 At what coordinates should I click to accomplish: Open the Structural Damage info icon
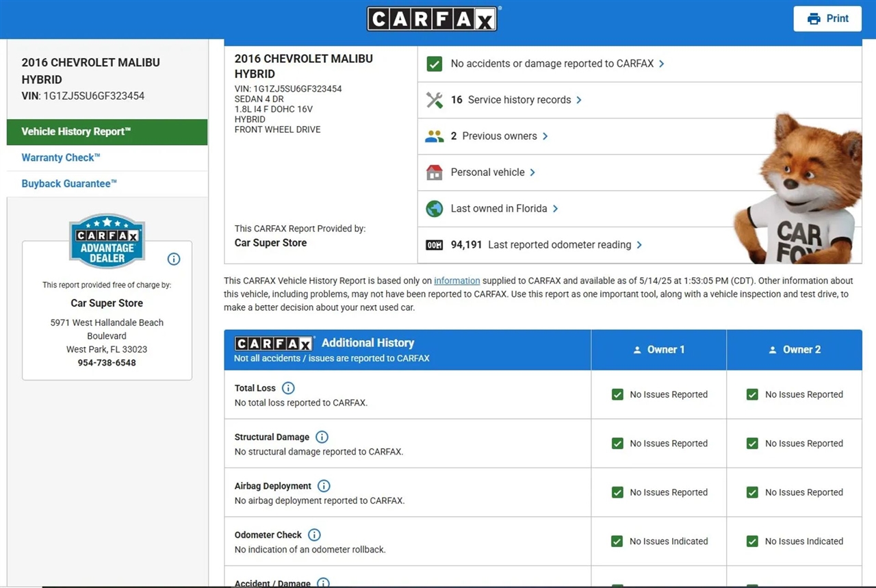[x=322, y=437]
